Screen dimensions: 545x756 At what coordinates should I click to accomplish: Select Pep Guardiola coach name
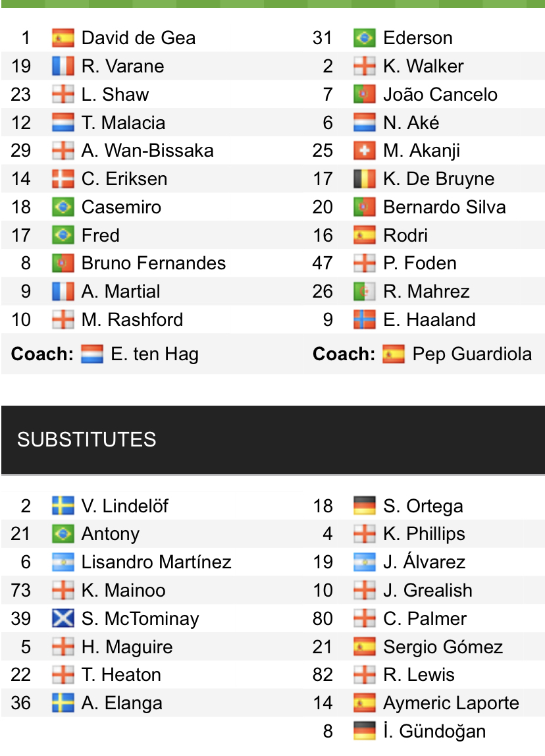(471, 354)
